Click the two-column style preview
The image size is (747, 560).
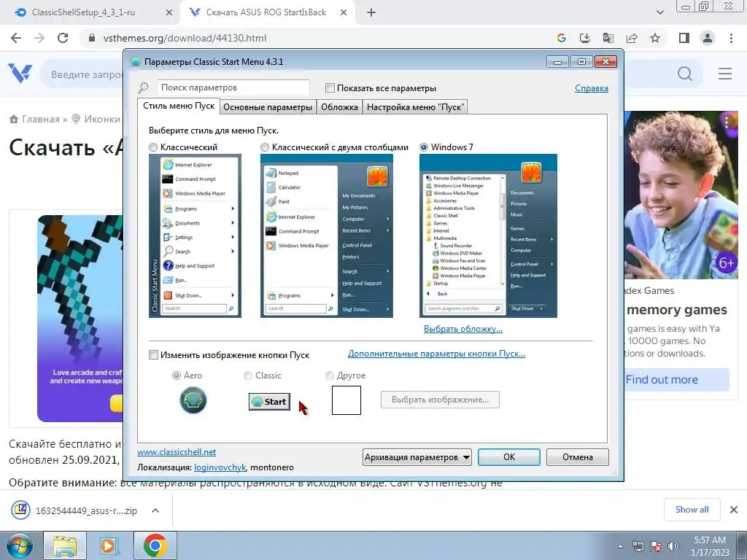[x=326, y=236]
